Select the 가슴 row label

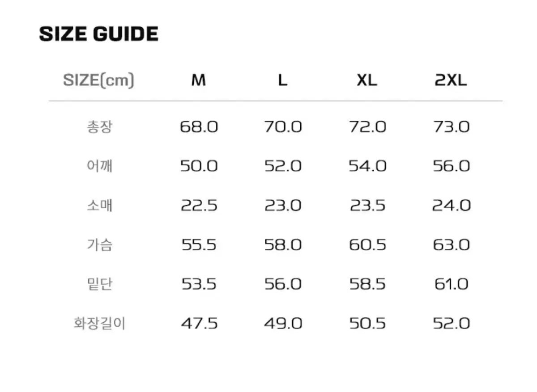tap(99, 245)
